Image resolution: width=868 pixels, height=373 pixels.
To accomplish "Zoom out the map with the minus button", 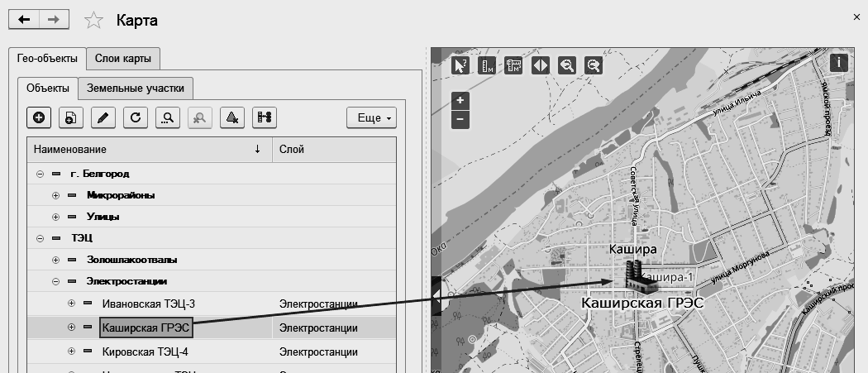I will [460, 120].
